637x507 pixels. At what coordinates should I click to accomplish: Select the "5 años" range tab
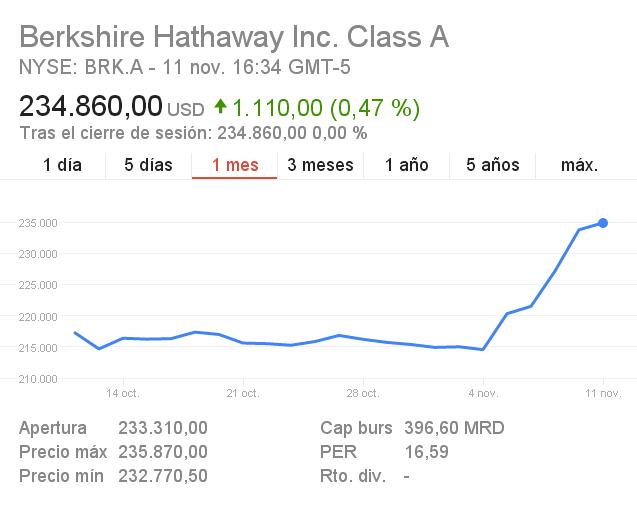(492, 165)
